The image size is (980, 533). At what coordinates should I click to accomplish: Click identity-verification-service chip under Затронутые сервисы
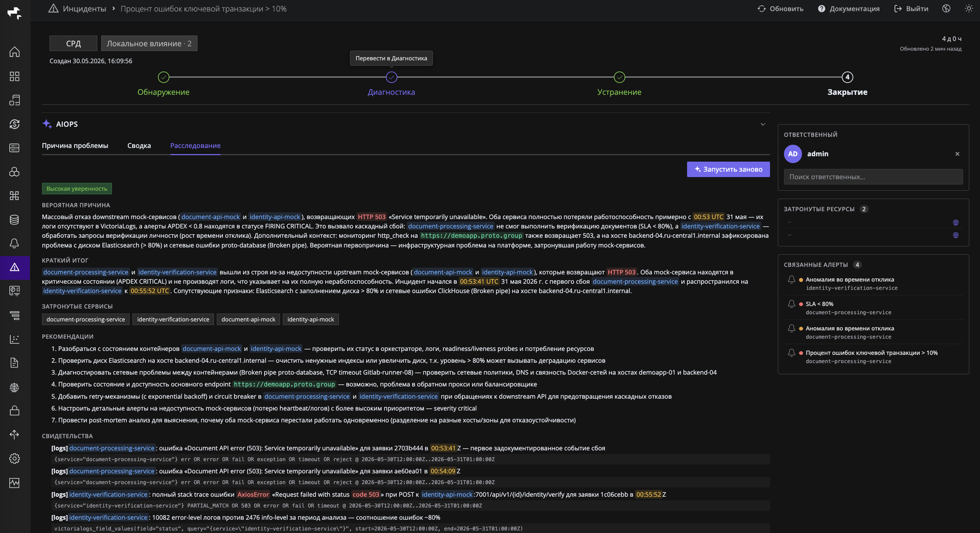(x=173, y=319)
